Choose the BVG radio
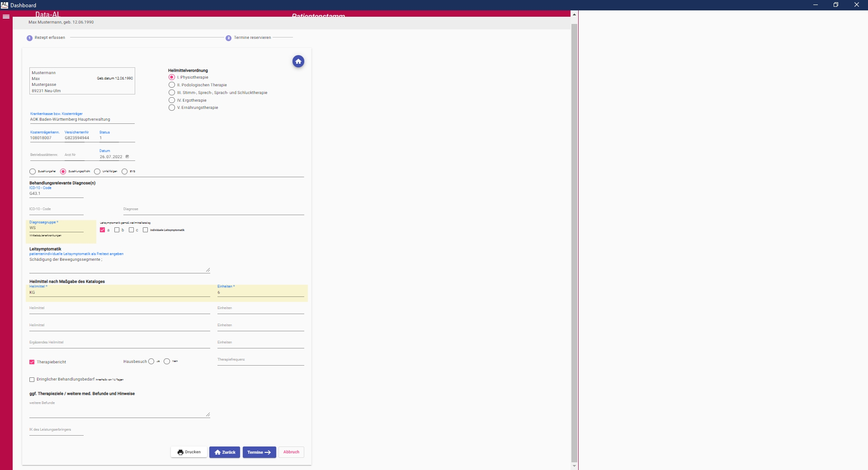The width and height of the screenshot is (868, 470). pyautogui.click(x=125, y=172)
